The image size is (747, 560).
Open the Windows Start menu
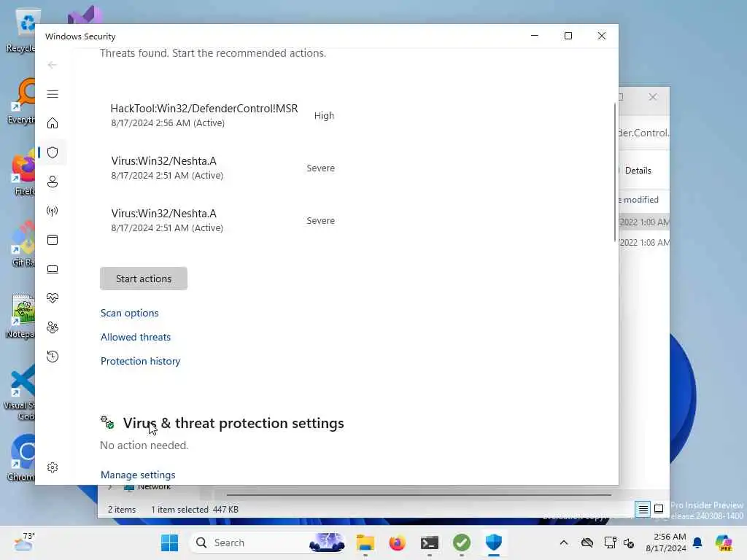click(169, 542)
